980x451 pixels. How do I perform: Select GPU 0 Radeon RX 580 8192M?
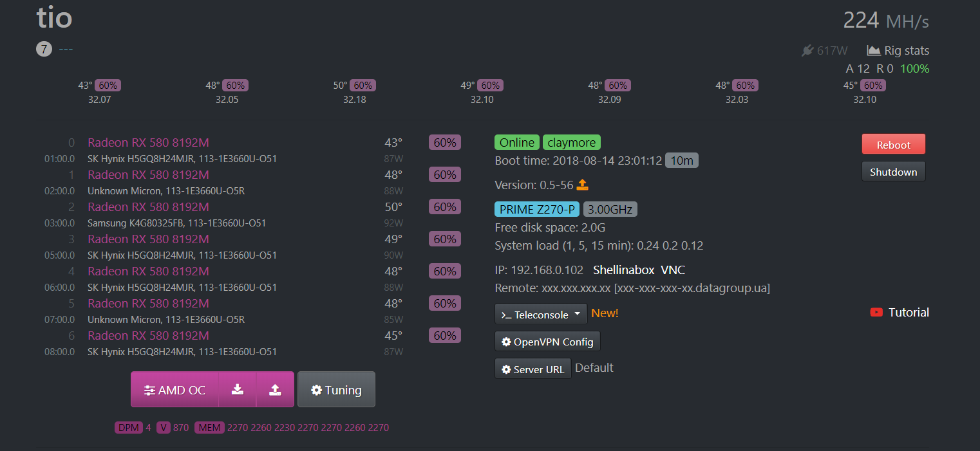pyautogui.click(x=148, y=143)
